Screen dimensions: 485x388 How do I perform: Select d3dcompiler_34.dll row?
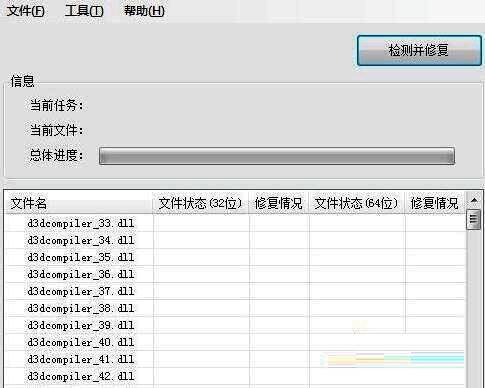pyautogui.click(x=236, y=240)
